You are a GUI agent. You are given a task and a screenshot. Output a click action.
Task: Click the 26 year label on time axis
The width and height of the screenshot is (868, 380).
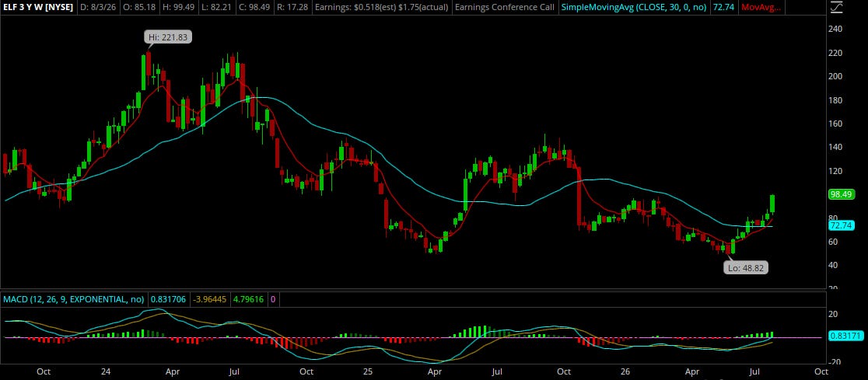tap(625, 371)
